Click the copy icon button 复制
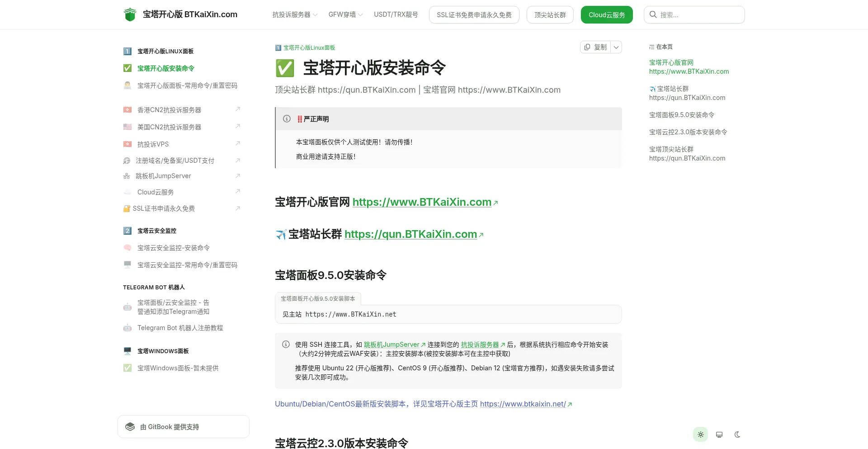The height and width of the screenshot is (449, 868). (595, 47)
